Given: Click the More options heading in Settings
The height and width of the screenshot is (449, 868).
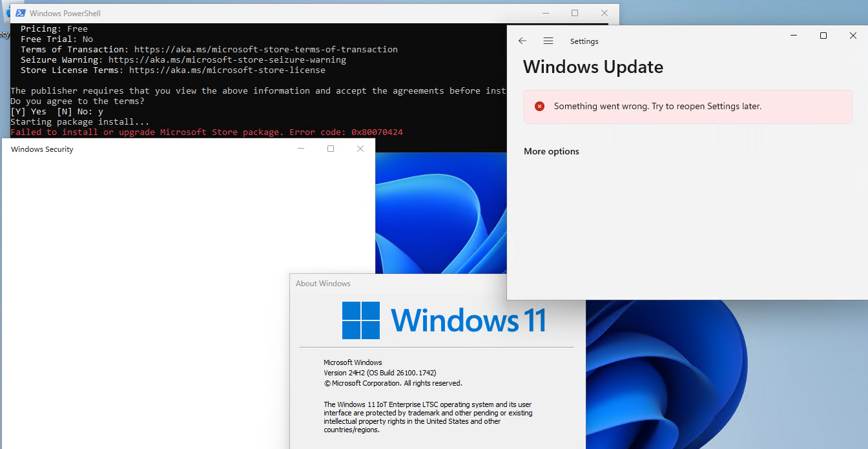Looking at the screenshot, I should pyautogui.click(x=552, y=151).
